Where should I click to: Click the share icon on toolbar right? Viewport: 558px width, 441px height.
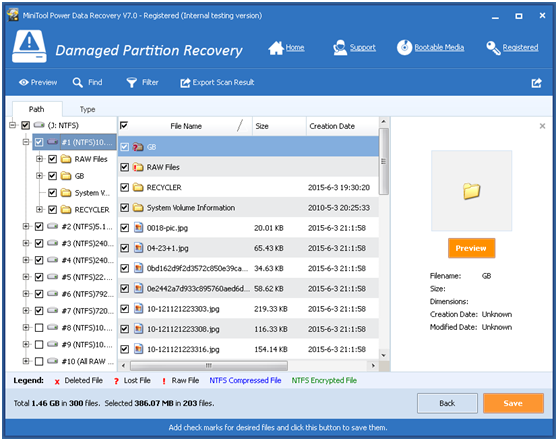pos(536,83)
